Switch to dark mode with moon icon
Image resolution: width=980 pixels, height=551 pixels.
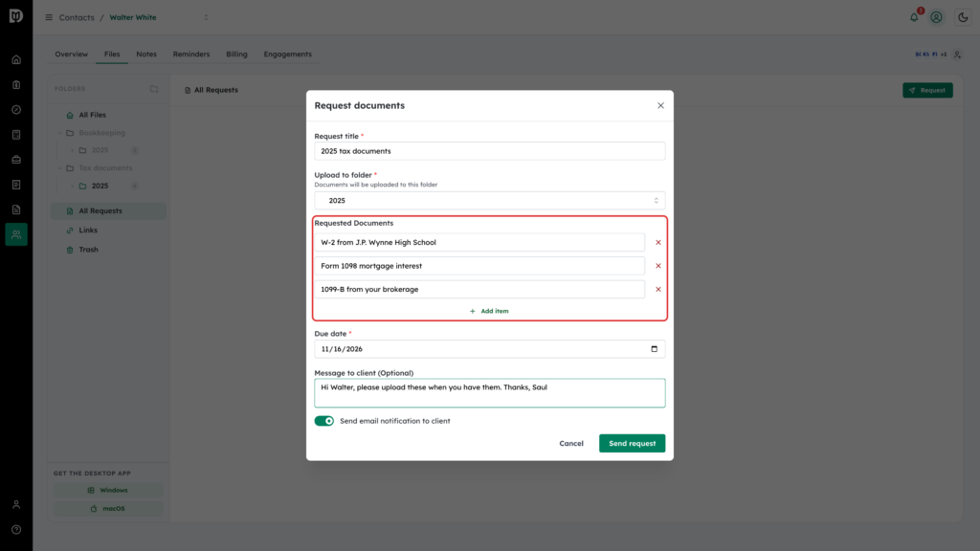[x=963, y=17]
